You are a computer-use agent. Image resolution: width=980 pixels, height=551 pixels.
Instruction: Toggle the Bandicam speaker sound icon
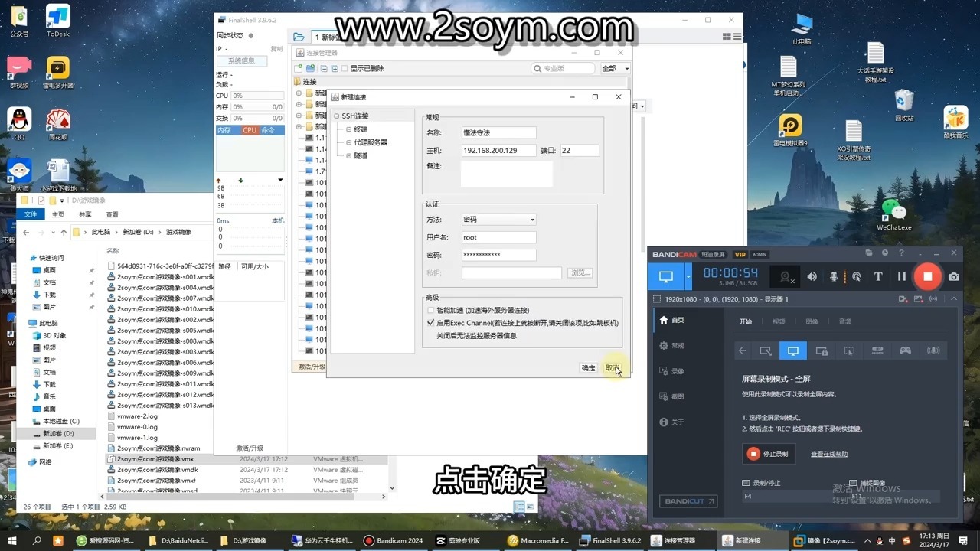click(x=812, y=277)
